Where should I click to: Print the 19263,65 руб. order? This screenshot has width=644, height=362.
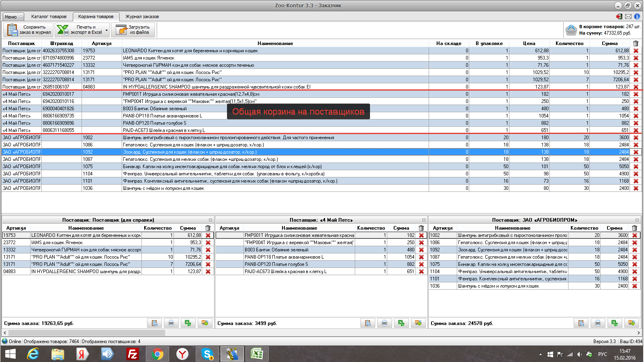(x=171, y=323)
